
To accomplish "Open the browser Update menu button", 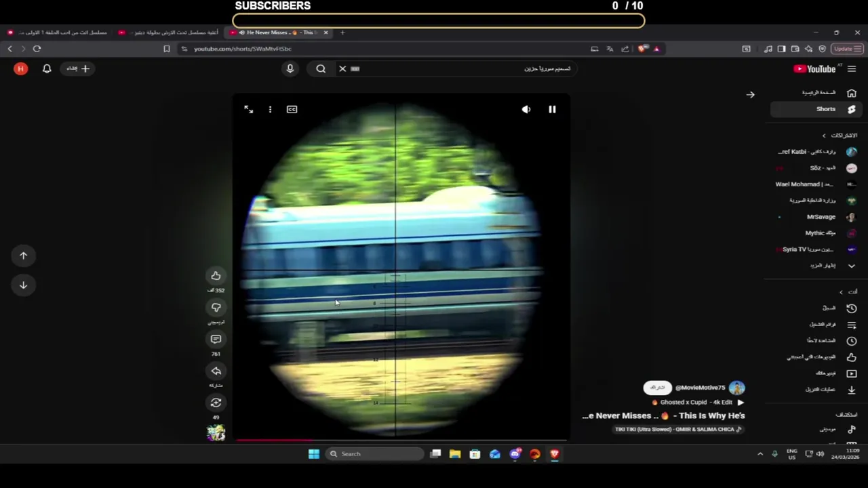I will (x=847, y=49).
